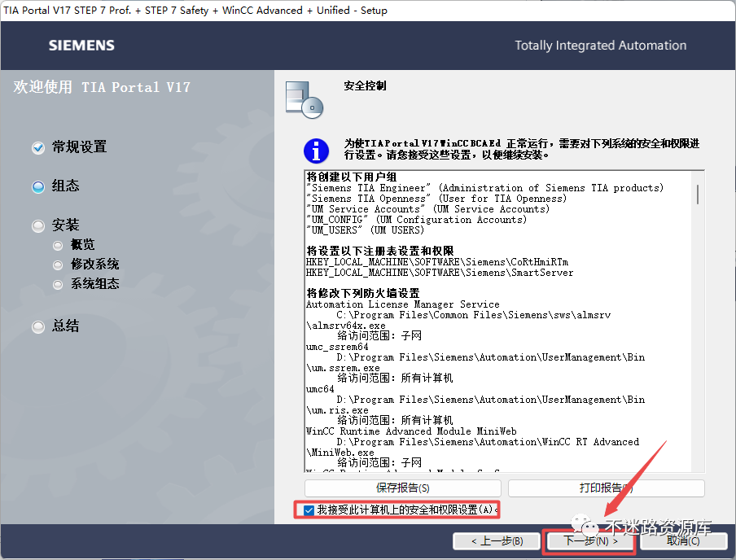Click the umc64 entry
Image resolution: width=736 pixels, height=560 pixels.
320,389
